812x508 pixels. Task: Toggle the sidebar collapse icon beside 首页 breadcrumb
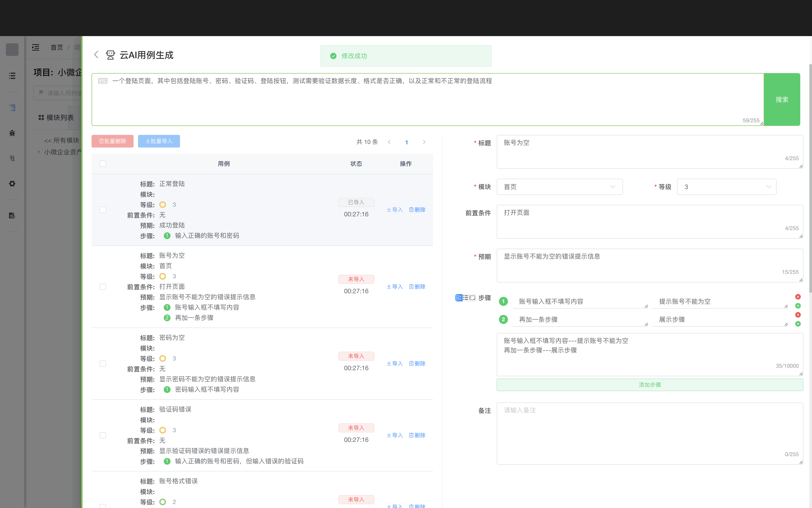pyautogui.click(x=36, y=47)
